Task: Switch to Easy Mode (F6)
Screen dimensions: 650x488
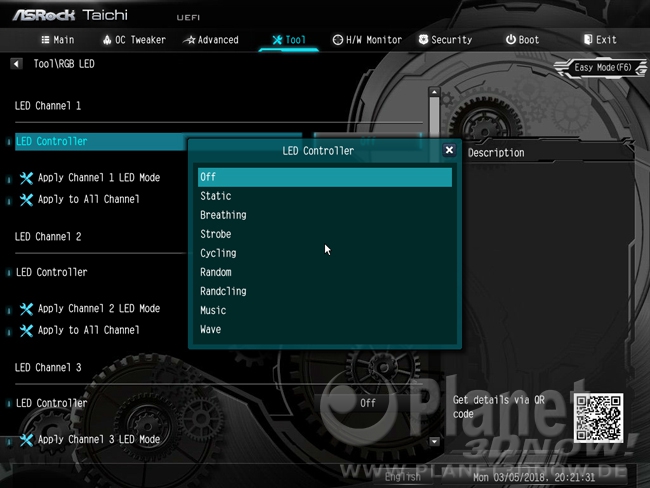Action: point(602,68)
